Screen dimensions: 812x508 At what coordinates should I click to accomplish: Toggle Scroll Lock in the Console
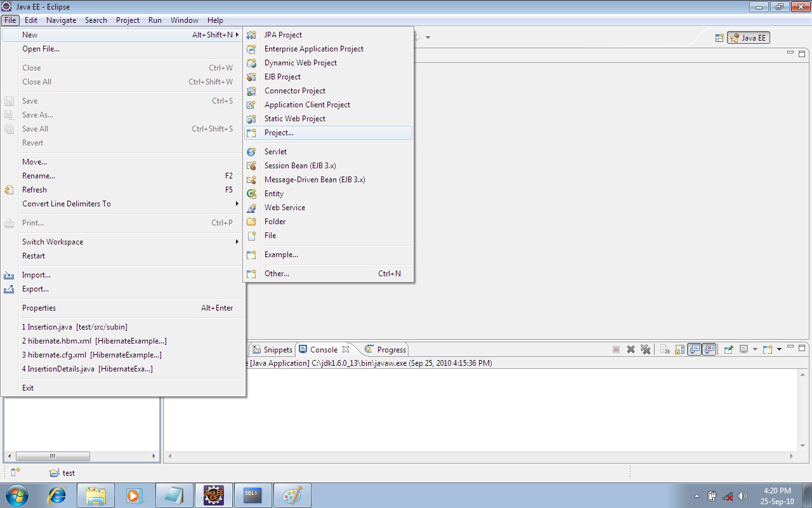(x=679, y=349)
